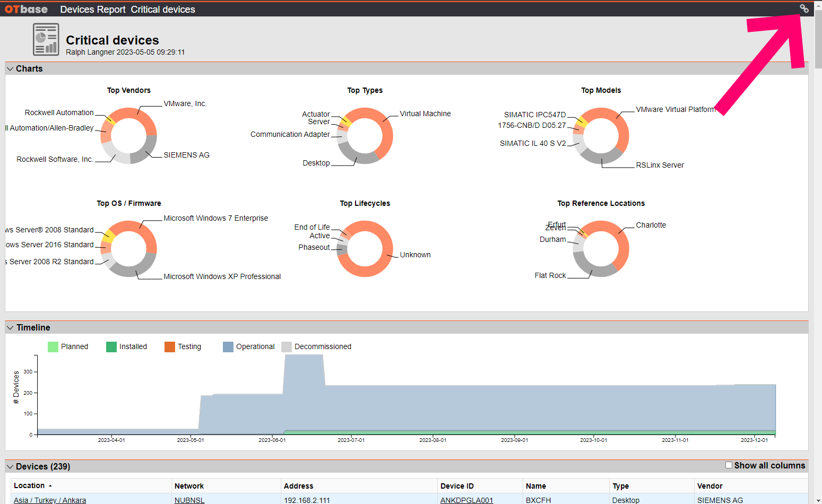Screen dimensions: 822x504
Task: Click the Unknown label in Top Lifecycles
Action: click(x=415, y=255)
